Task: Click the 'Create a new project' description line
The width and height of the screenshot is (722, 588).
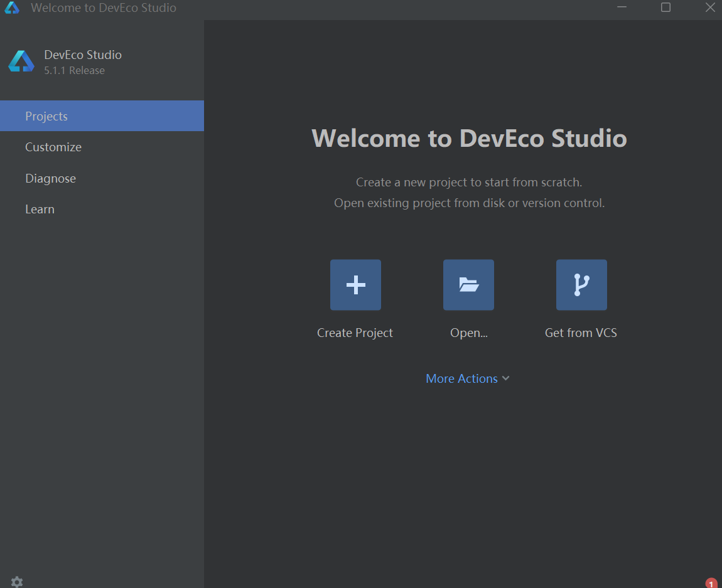Action: tap(469, 182)
